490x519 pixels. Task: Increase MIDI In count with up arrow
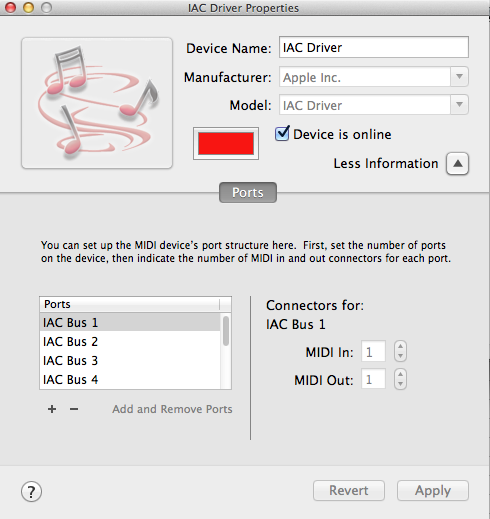[x=400, y=346]
